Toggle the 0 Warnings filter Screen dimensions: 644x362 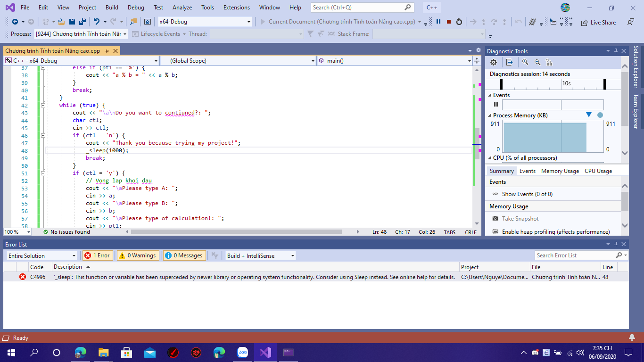click(138, 255)
